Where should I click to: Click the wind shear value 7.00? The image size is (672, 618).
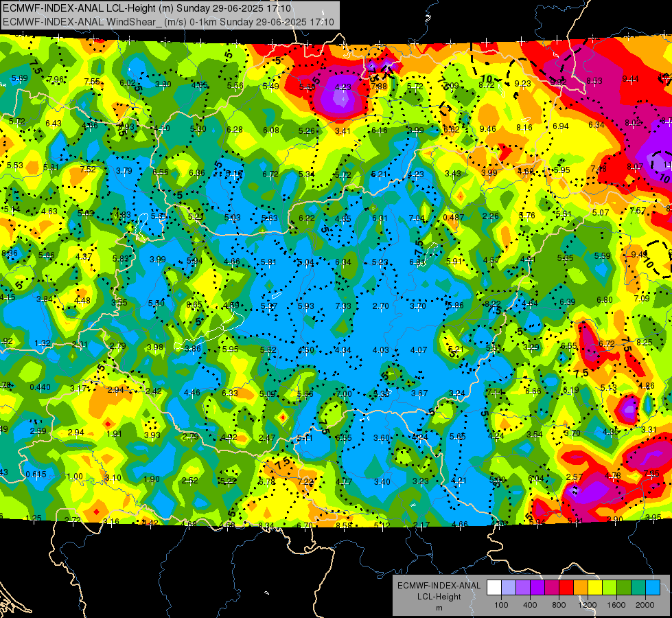[344, 393]
